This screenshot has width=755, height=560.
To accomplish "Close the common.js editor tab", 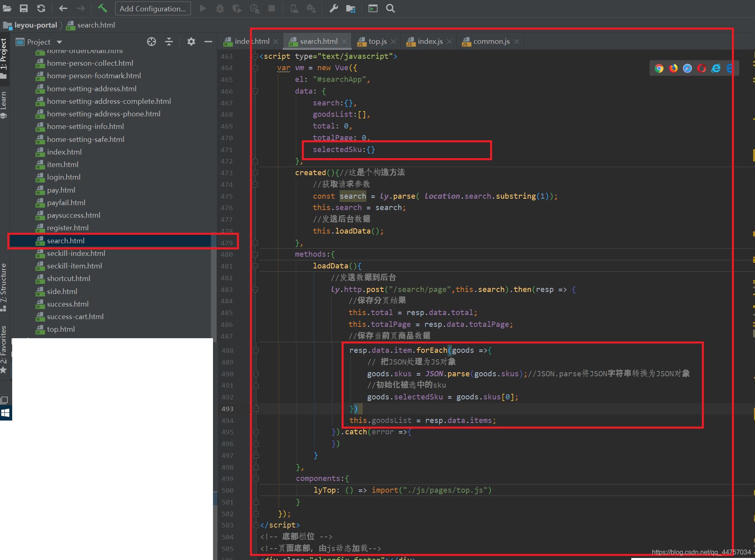I will pos(516,41).
